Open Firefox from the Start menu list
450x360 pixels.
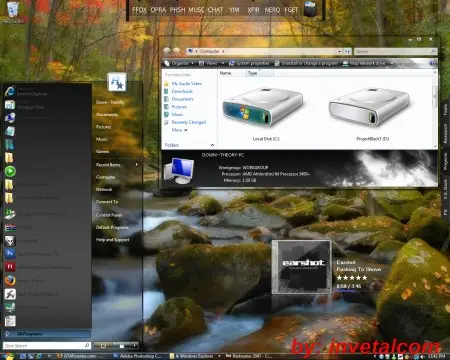pos(10,280)
